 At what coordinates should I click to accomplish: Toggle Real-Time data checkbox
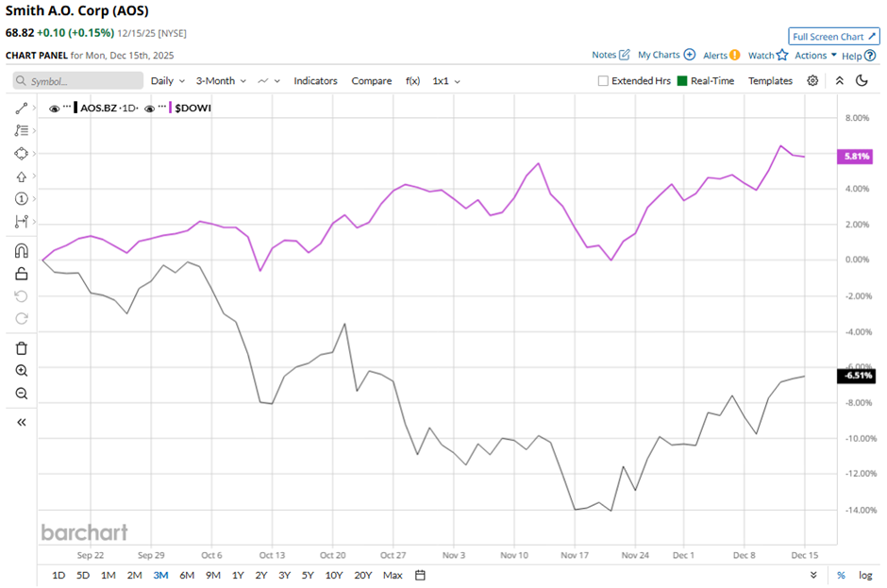(x=683, y=81)
